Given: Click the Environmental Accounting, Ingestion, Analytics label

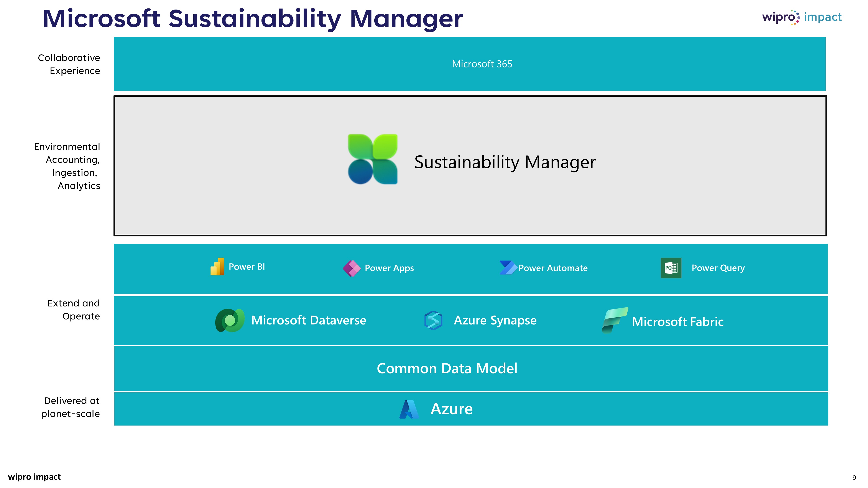Looking at the screenshot, I should click(x=67, y=166).
